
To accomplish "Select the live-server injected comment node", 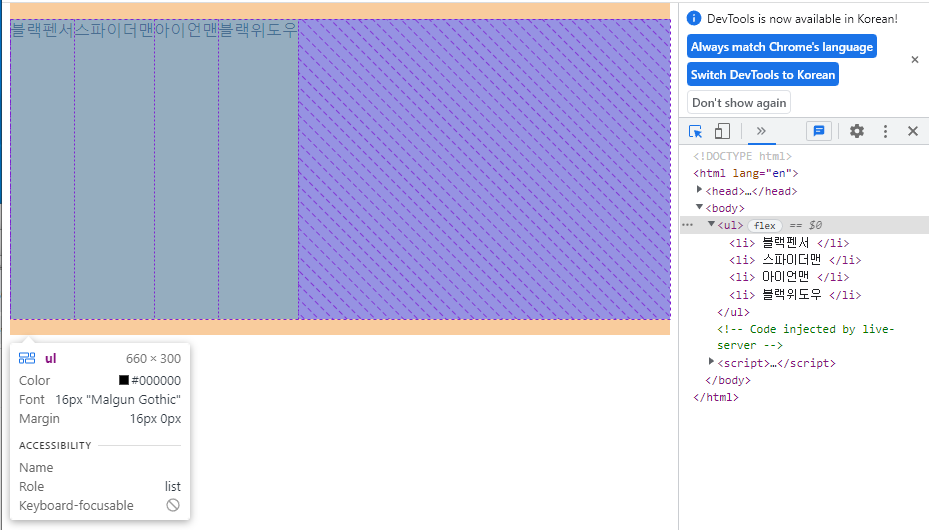I will click(805, 337).
